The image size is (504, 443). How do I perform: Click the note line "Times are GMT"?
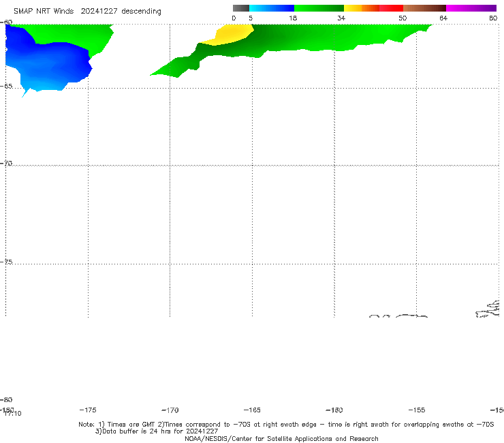pos(128,425)
